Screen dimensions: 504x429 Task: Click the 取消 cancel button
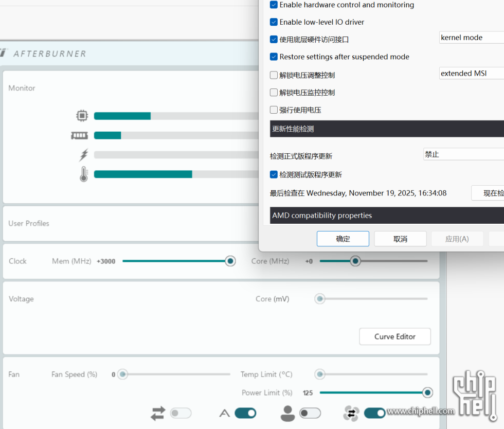[400, 239]
